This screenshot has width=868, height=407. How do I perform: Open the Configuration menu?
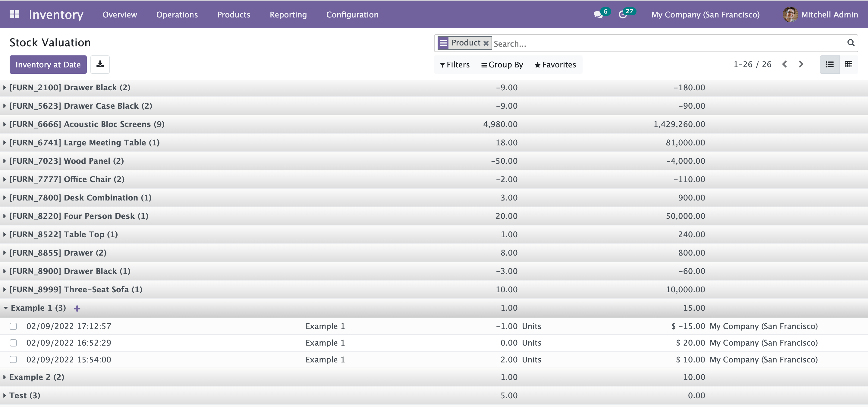[x=352, y=14]
